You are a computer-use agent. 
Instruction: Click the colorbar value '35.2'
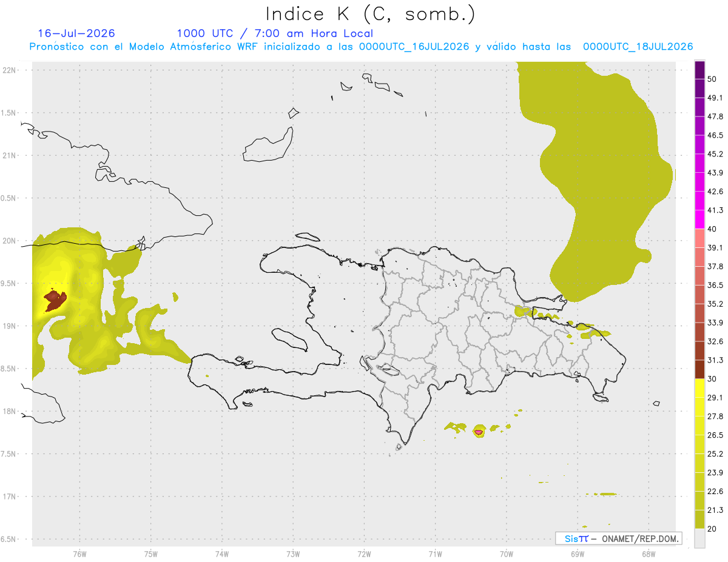[715, 304]
